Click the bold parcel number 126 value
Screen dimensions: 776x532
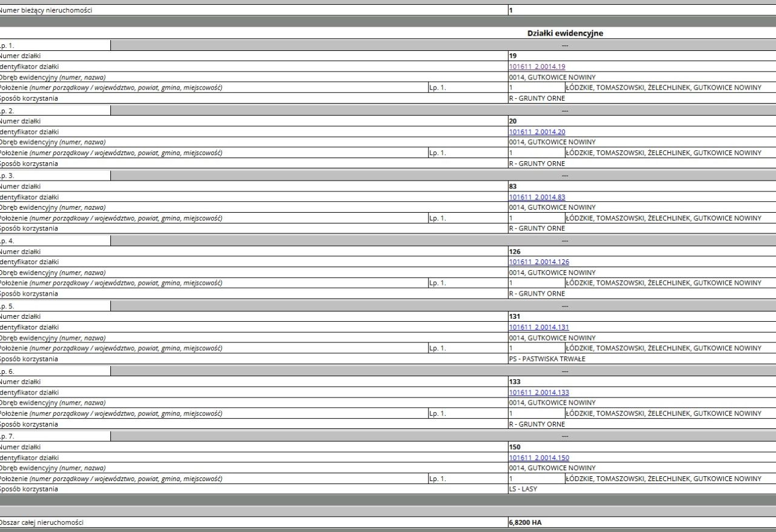coord(515,251)
